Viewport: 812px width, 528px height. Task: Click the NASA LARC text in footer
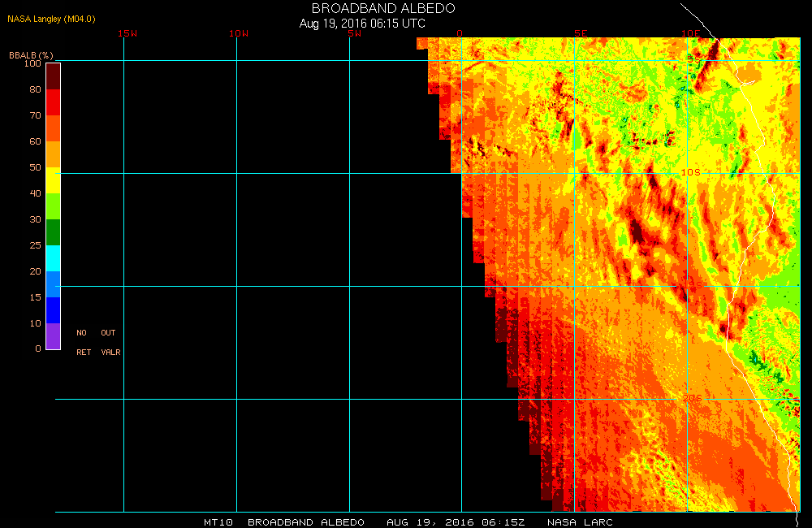click(x=580, y=522)
